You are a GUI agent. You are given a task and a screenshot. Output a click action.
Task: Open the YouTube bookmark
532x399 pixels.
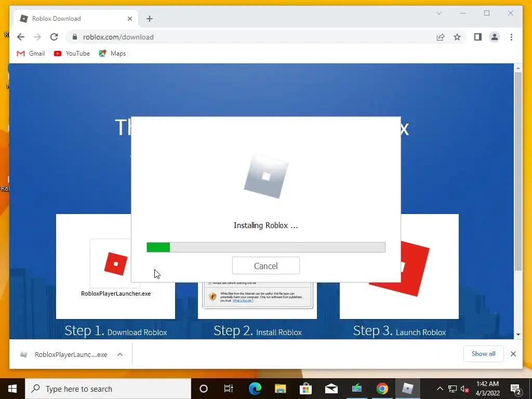pyautogui.click(x=72, y=54)
